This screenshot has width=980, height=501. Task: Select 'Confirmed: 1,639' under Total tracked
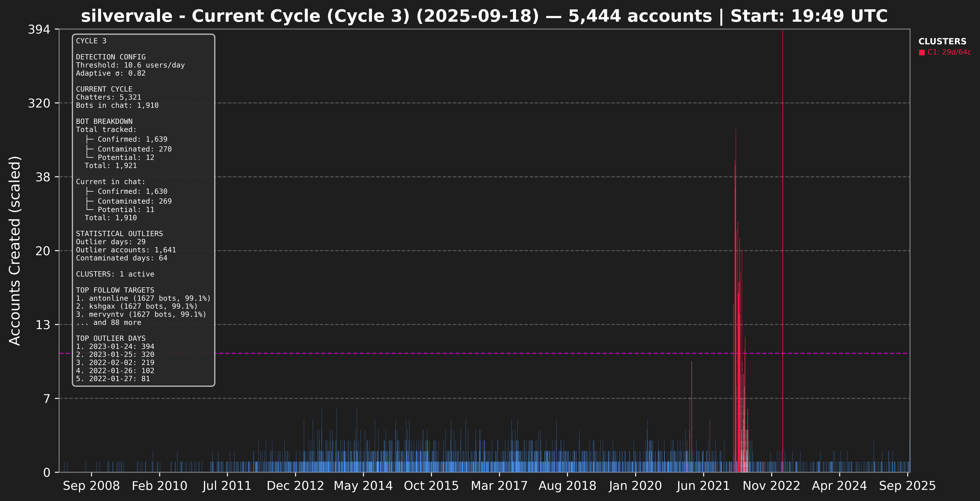point(132,139)
